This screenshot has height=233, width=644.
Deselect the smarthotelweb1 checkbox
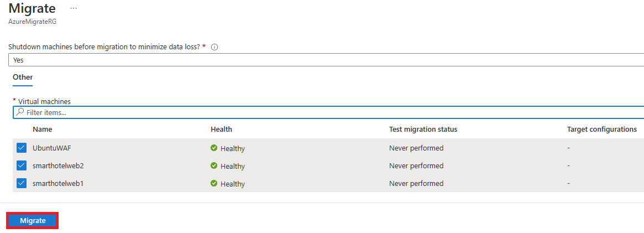tap(22, 183)
